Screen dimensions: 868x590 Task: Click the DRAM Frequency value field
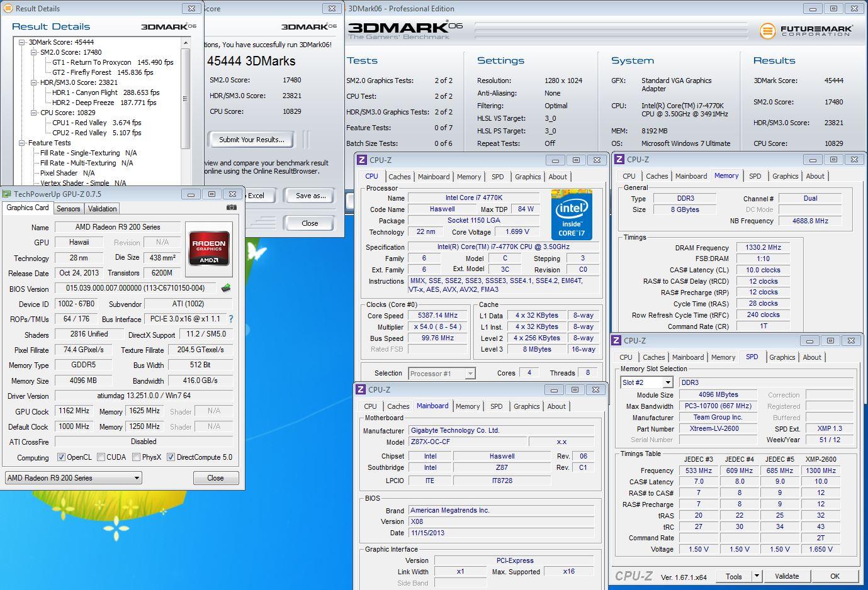(x=763, y=248)
